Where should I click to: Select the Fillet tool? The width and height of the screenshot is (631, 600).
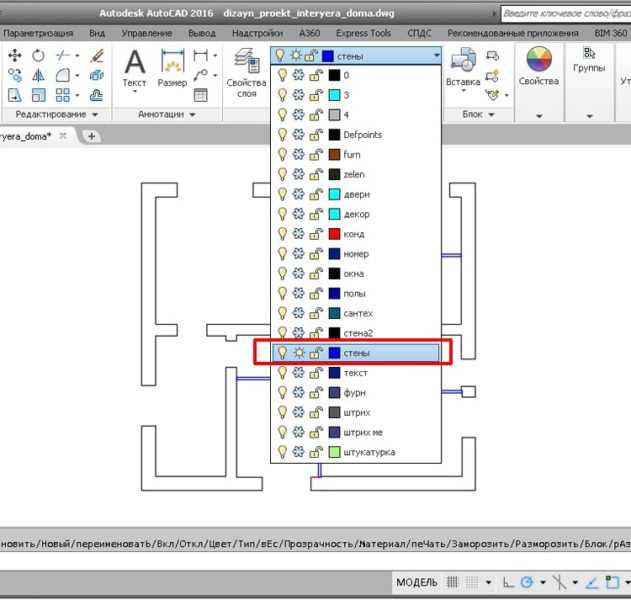63,75
